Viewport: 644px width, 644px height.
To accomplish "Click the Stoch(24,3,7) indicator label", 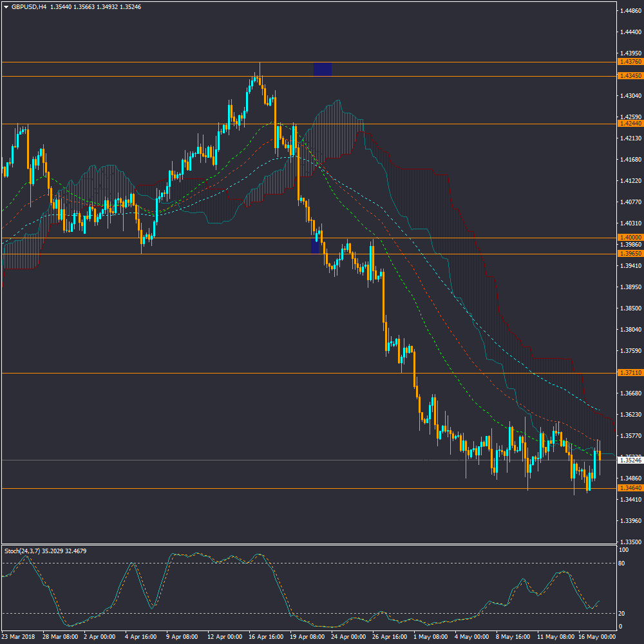I will click(45, 551).
